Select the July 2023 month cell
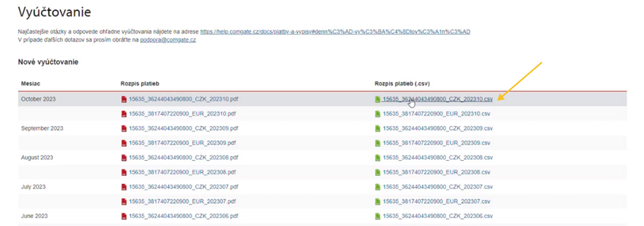Image resolution: width=644 pixels, height=226 pixels. [x=34, y=186]
